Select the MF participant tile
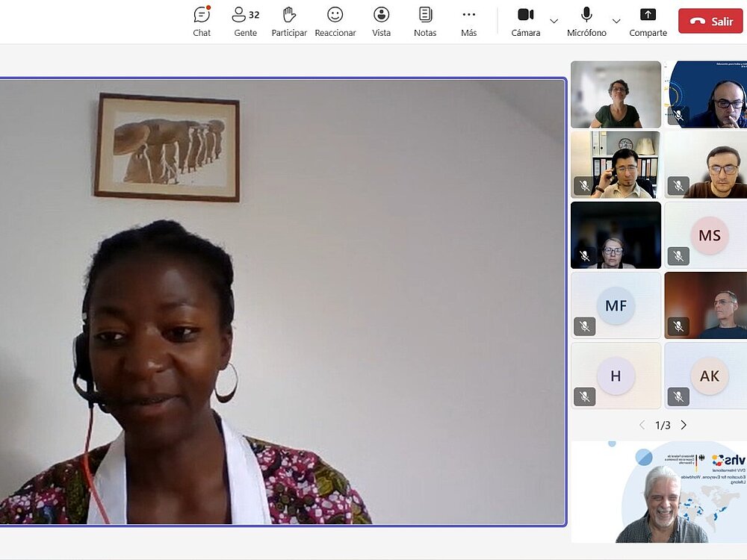This screenshot has height=560, width=747. click(616, 305)
